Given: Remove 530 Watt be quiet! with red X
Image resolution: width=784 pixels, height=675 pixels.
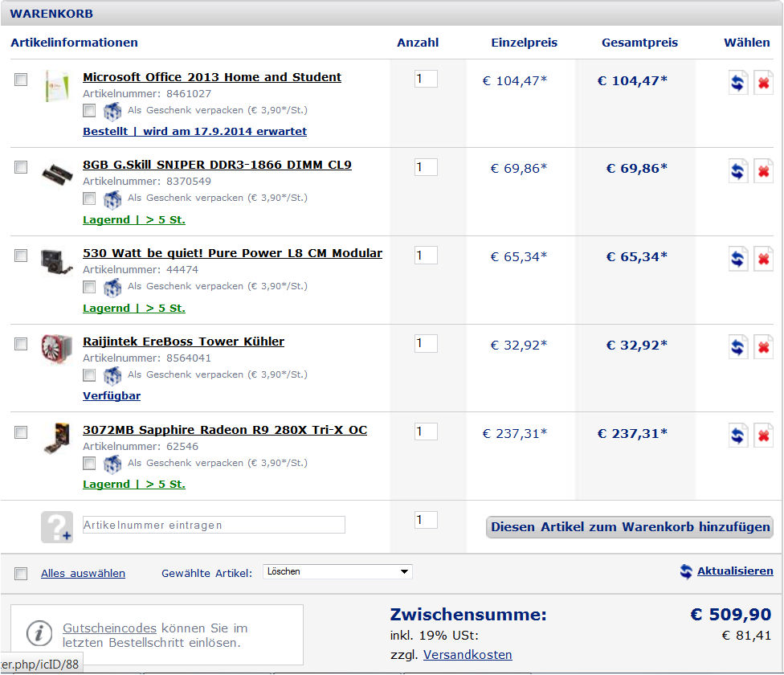Looking at the screenshot, I should click(763, 259).
